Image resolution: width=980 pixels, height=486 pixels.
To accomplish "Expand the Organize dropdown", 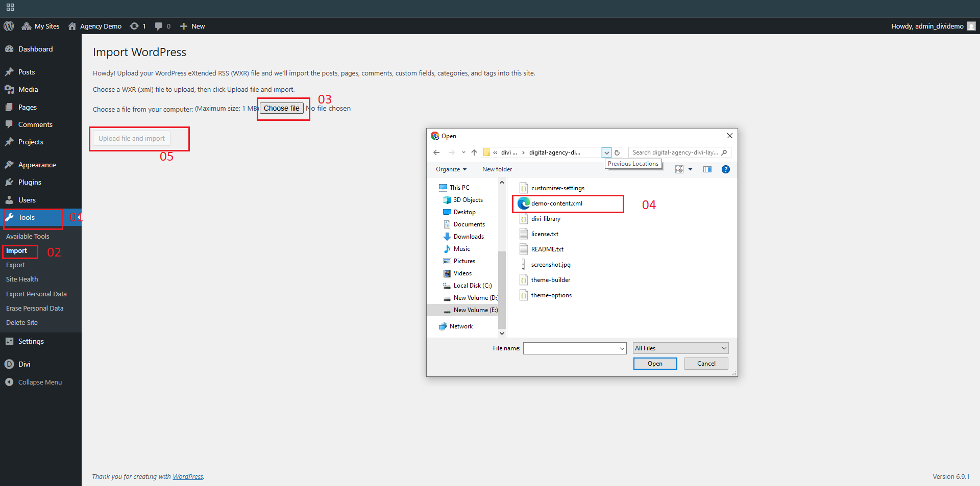I will tap(451, 169).
